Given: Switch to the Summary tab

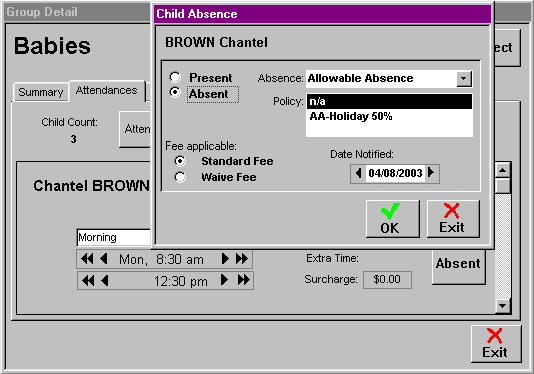Looking at the screenshot, I should 41,92.
